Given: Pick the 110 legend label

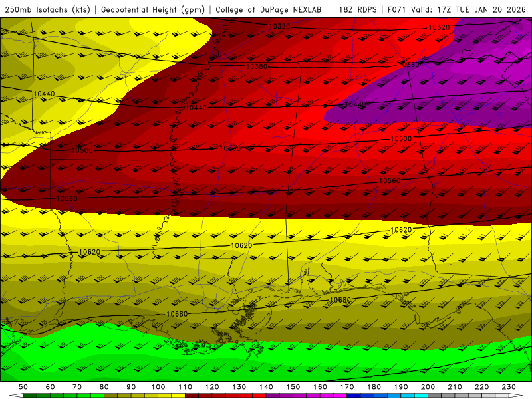Looking at the screenshot, I should click(x=186, y=387).
